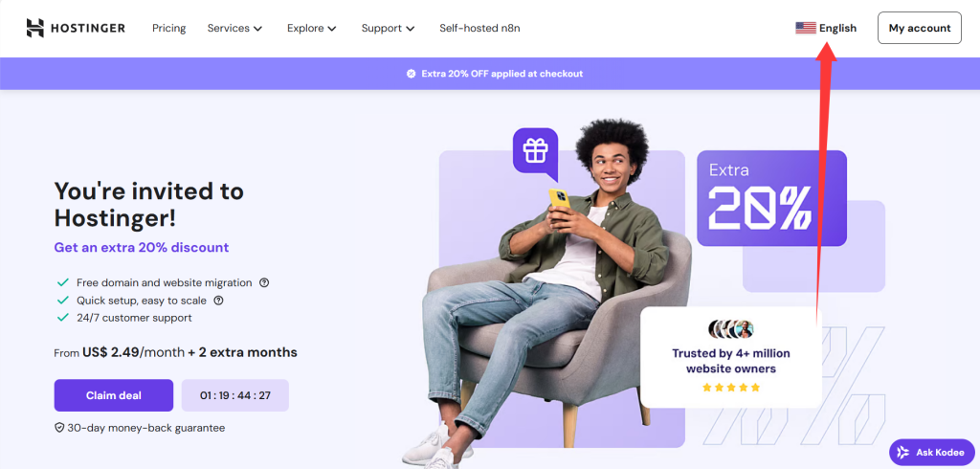
Task: Expand the Support dropdown menu
Action: click(x=389, y=28)
